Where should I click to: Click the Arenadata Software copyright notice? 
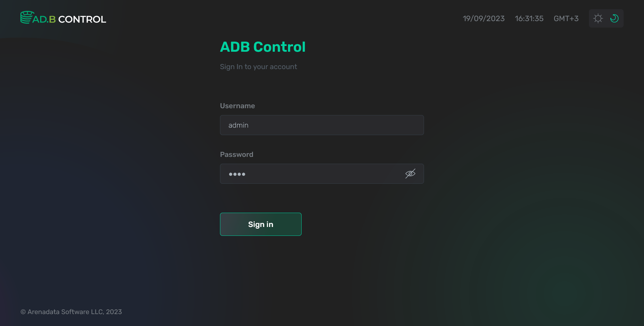tap(71, 311)
